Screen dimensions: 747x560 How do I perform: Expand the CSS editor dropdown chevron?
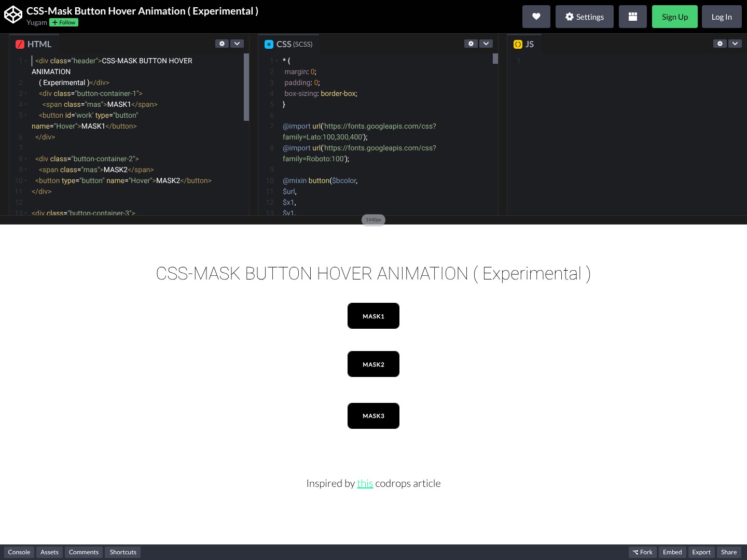(x=486, y=44)
